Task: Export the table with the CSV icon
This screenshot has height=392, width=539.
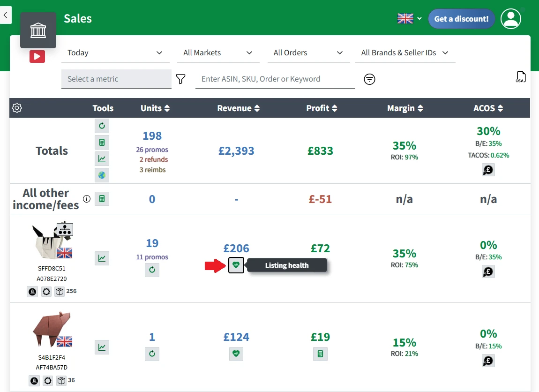Action: click(x=521, y=77)
